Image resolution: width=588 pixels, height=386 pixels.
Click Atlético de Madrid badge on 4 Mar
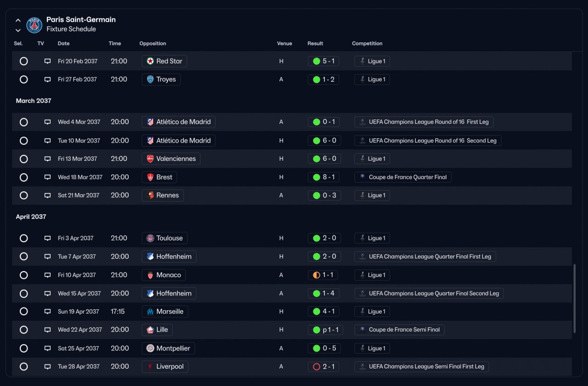click(x=150, y=122)
